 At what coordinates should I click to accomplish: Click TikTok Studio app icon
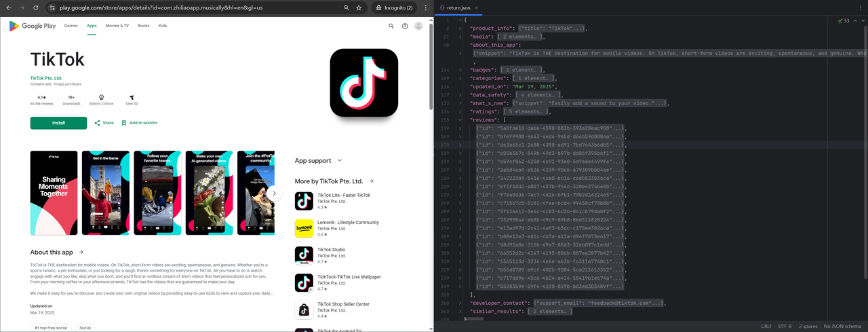point(304,255)
